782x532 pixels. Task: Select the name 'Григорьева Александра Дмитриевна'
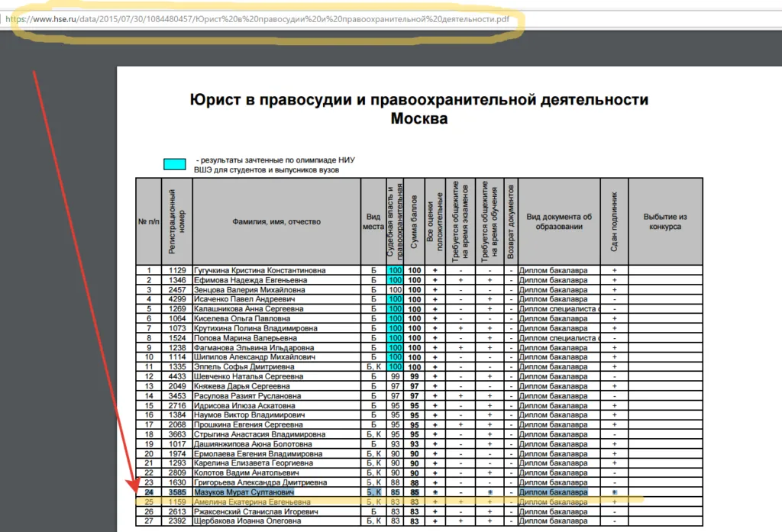pos(260,482)
